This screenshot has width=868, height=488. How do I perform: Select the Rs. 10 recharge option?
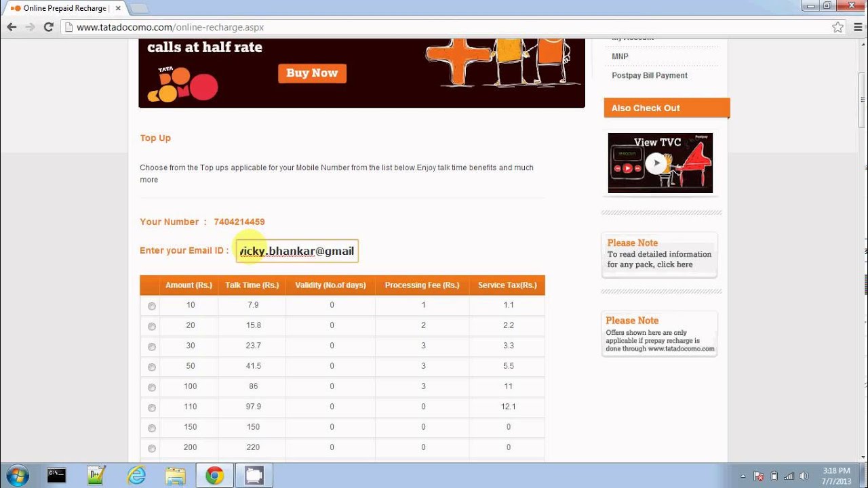tap(152, 306)
